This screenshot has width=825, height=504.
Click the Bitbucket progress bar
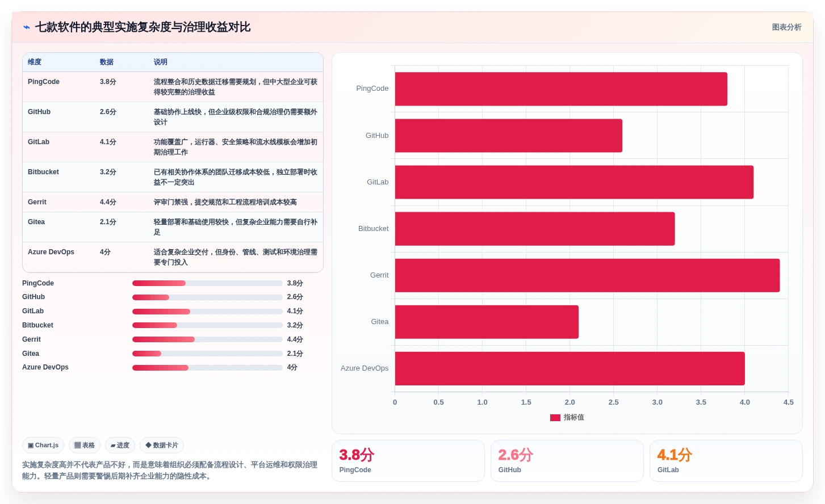click(x=207, y=325)
